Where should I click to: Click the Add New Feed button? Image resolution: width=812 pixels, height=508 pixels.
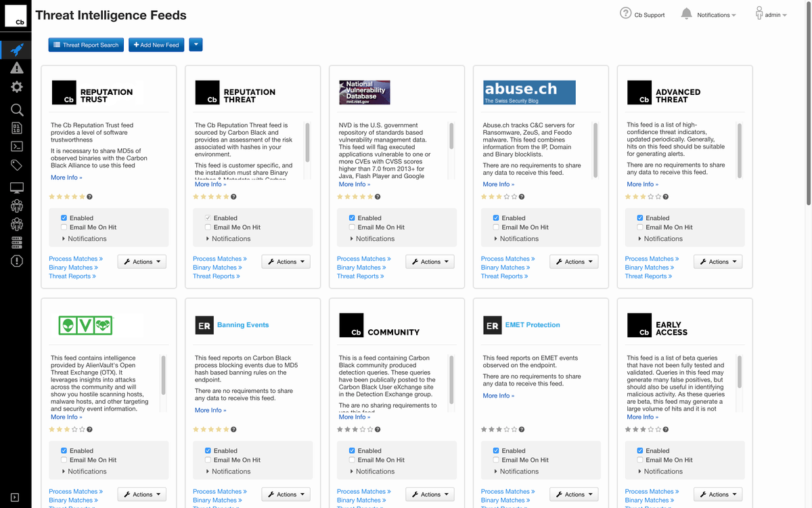click(156, 45)
